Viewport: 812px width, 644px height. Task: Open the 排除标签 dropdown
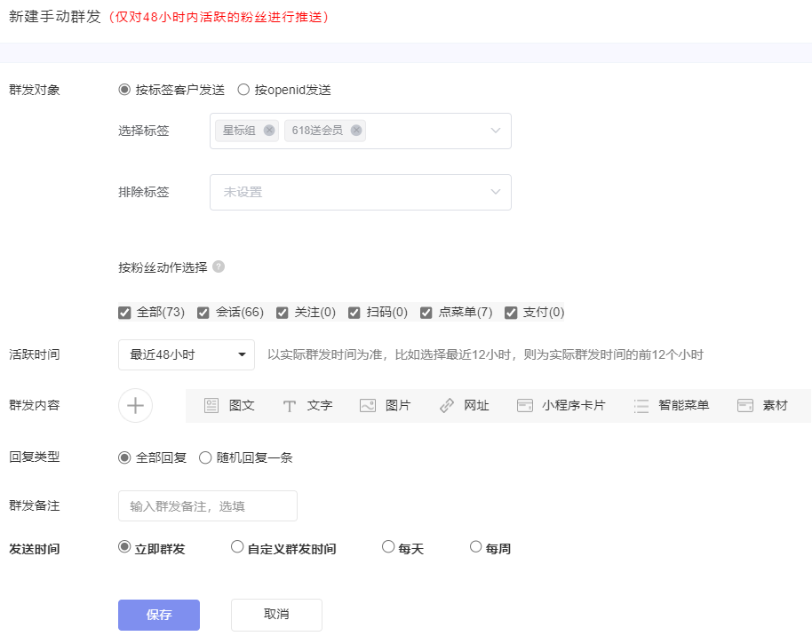pos(360,192)
